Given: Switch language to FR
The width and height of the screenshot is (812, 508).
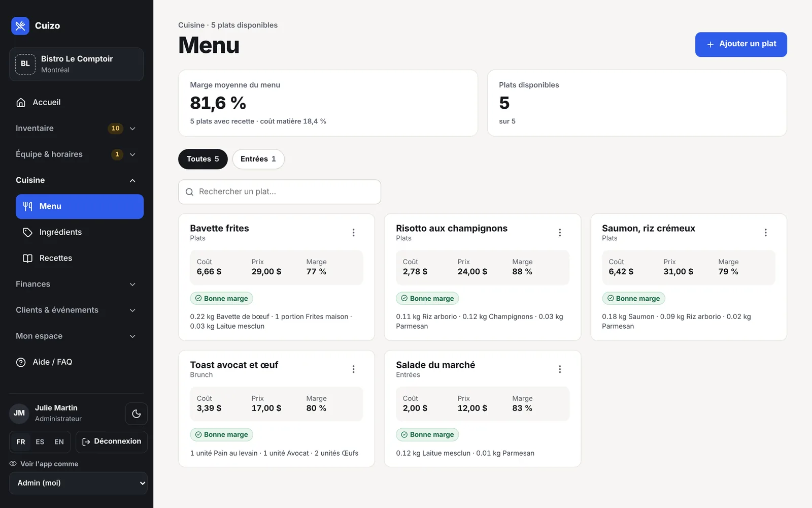Looking at the screenshot, I should (21, 442).
